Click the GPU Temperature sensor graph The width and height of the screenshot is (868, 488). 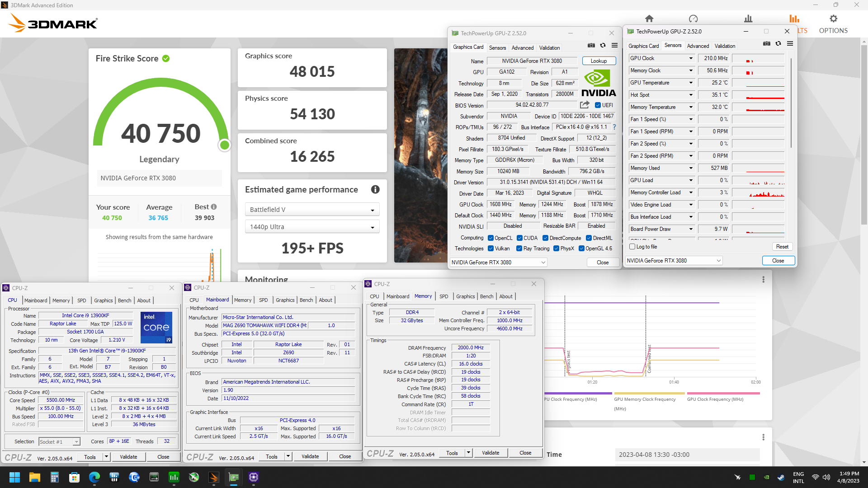click(758, 83)
